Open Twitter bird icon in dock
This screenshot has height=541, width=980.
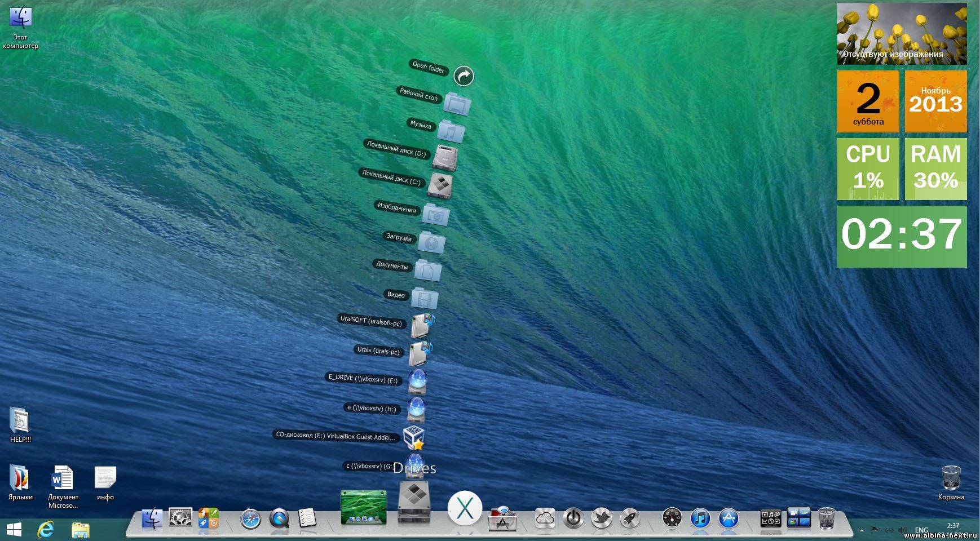pyautogui.click(x=602, y=518)
